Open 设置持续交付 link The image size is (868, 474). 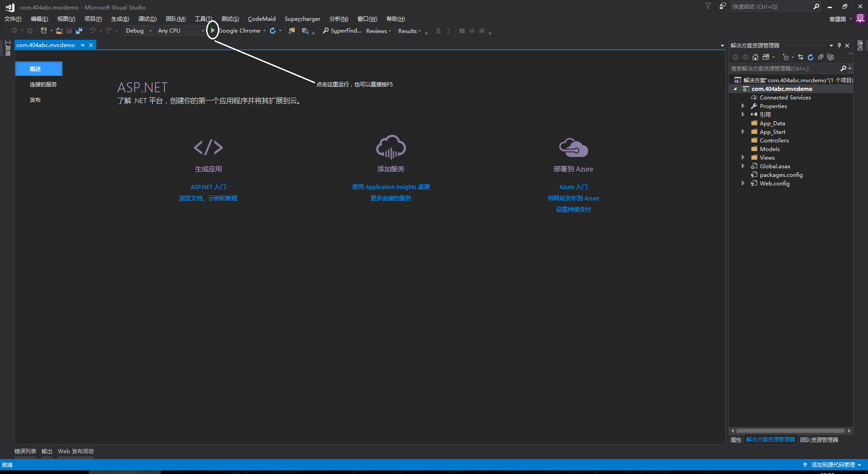tap(573, 209)
